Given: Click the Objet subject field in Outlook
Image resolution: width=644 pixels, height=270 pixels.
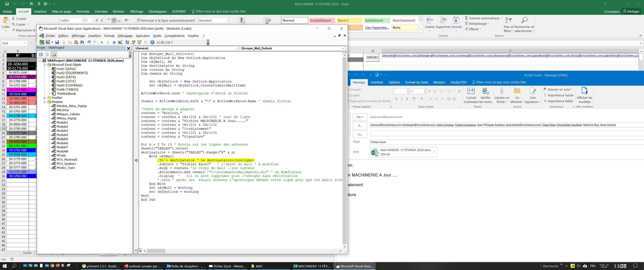Looking at the screenshot, I should [507, 142].
